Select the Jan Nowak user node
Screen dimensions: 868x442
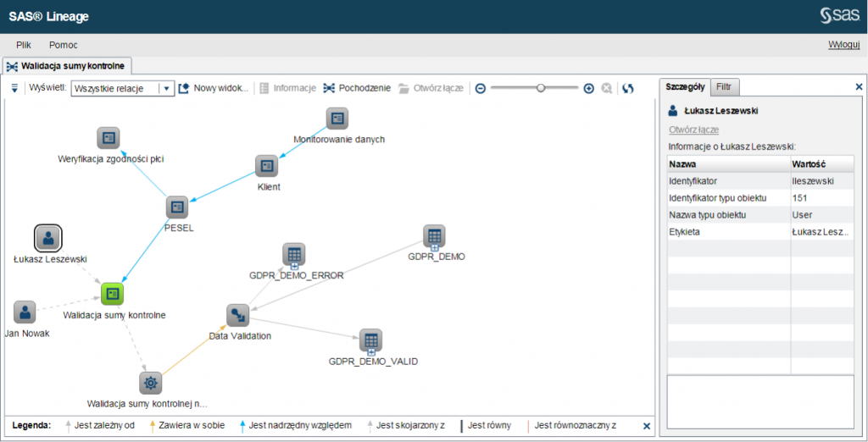pyautogui.click(x=25, y=312)
